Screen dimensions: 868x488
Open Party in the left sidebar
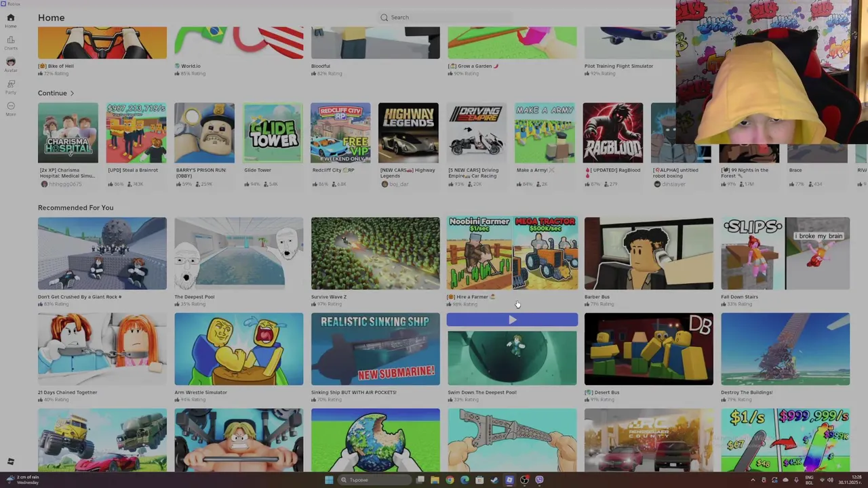click(x=10, y=87)
